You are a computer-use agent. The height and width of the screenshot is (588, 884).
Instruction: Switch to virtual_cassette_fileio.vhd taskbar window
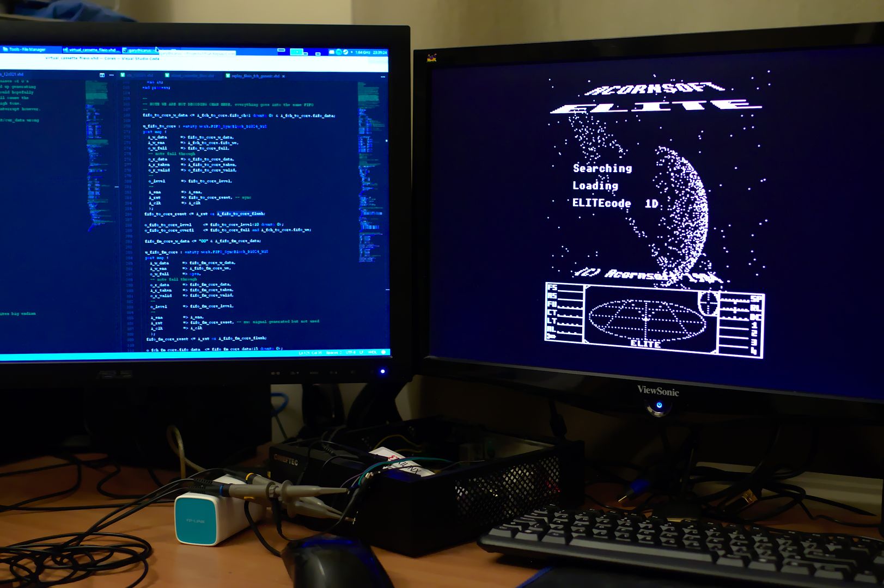92,50
